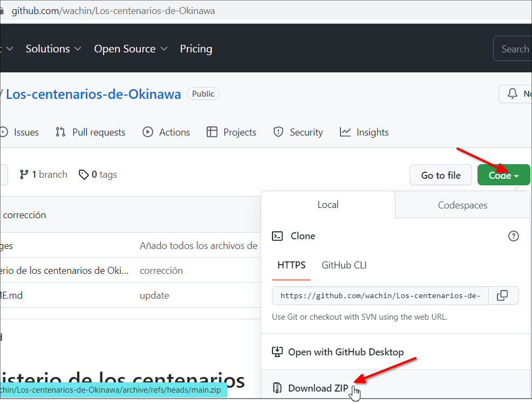The height and width of the screenshot is (404, 532).
Task: Open the latest commit message corrección in header
Action: [24, 215]
